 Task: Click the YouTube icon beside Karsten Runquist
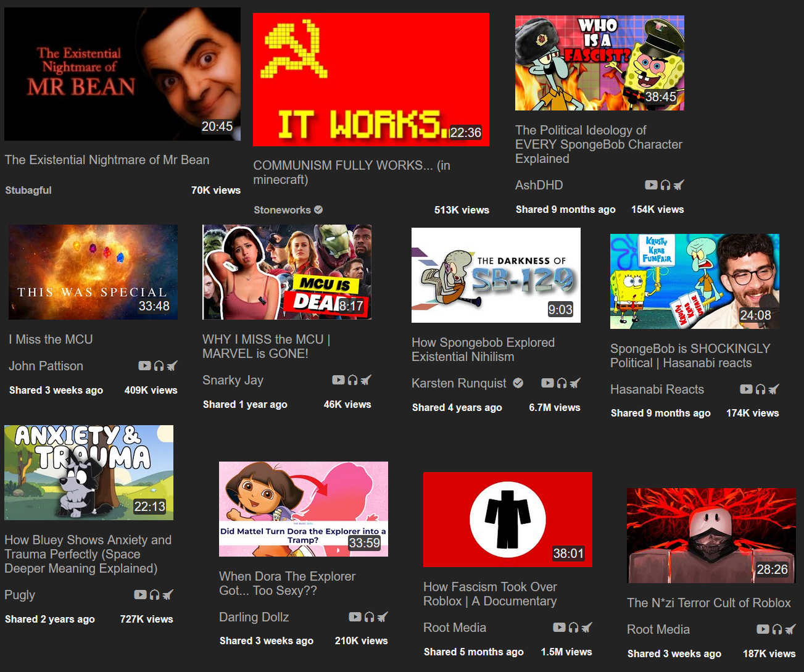pyautogui.click(x=547, y=383)
